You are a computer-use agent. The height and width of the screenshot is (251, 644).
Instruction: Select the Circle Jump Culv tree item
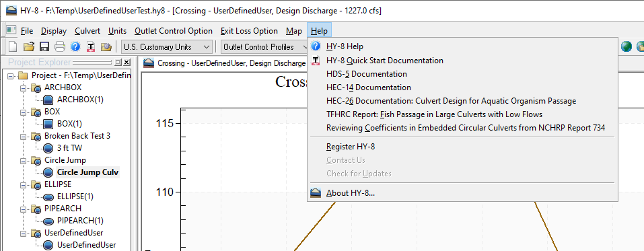87,172
